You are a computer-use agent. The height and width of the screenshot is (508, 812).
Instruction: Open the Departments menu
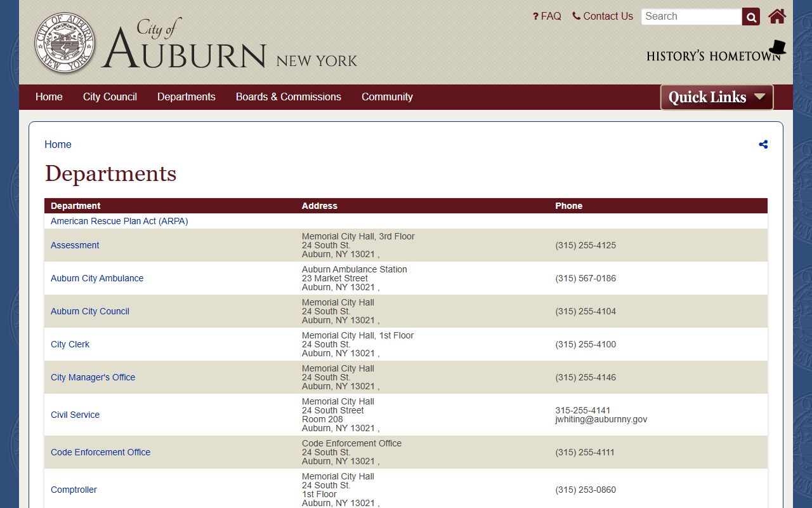tap(187, 97)
